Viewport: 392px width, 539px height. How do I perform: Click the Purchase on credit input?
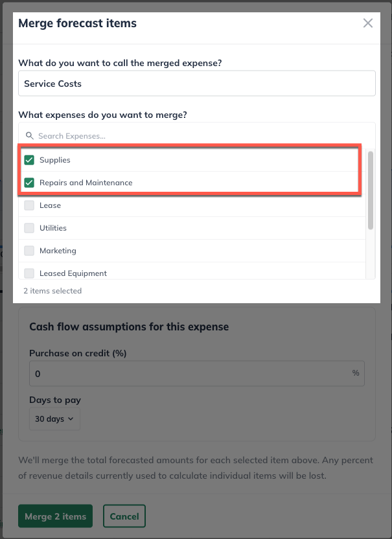188,374
